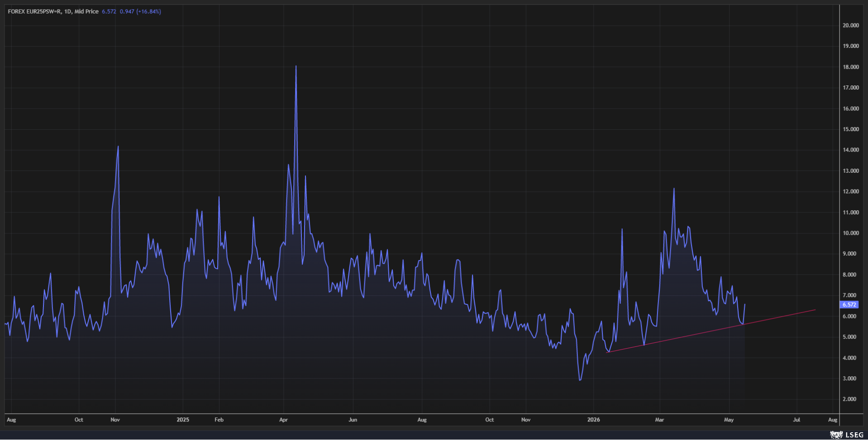This screenshot has width=868, height=440.
Task: Select the Feb label on time axis
Action: tap(219, 420)
